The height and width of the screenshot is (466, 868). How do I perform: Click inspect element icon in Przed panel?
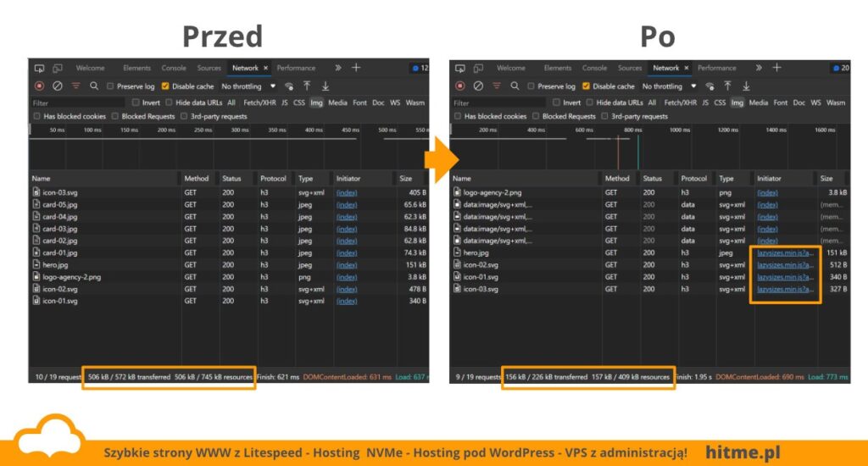(39, 68)
